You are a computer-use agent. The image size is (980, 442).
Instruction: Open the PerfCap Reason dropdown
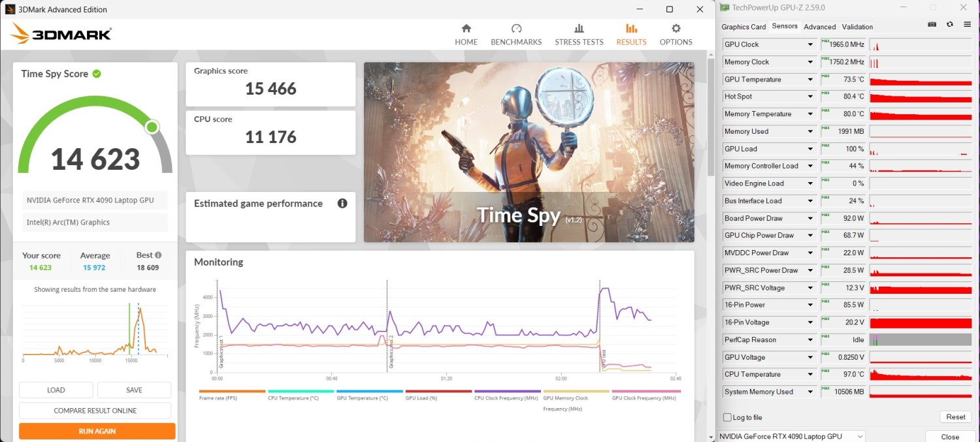click(811, 339)
